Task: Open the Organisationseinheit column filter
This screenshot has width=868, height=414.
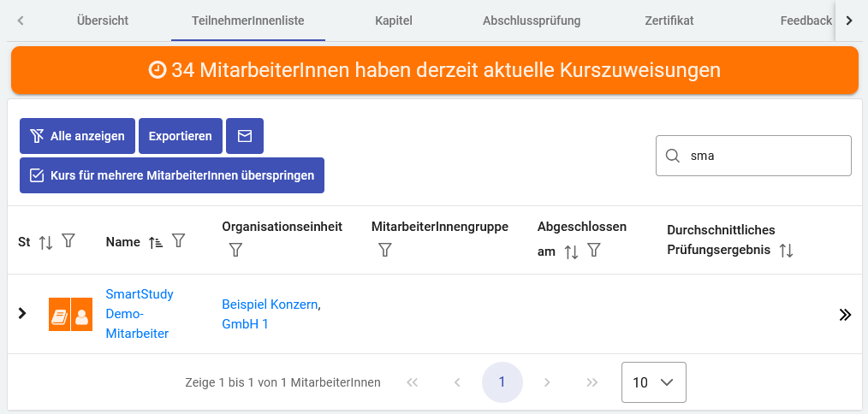Action: (x=236, y=250)
